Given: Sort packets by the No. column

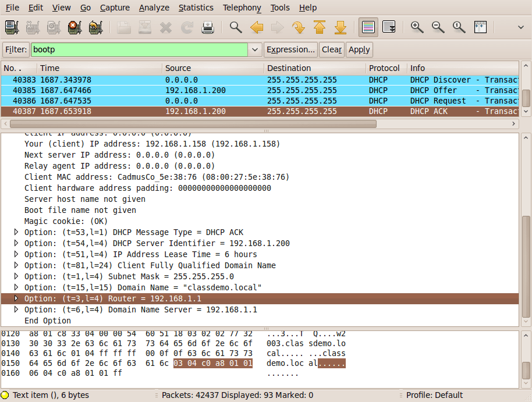Looking at the screenshot, I should click(x=19, y=68).
